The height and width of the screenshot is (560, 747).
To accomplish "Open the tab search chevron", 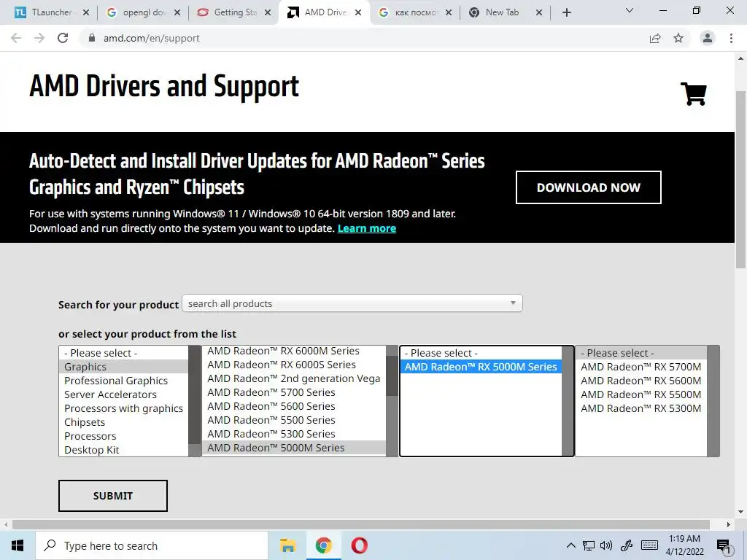I will 630,10.
